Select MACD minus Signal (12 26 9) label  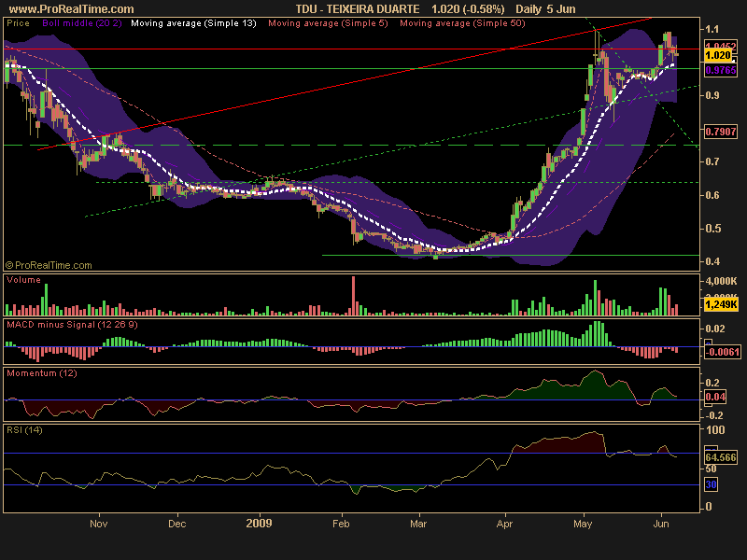pos(72,325)
